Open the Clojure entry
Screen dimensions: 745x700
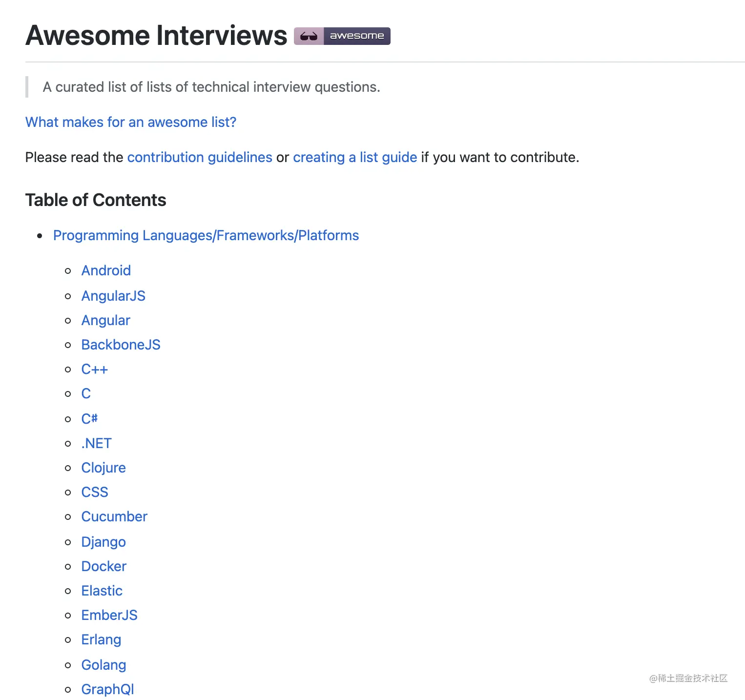(x=103, y=468)
